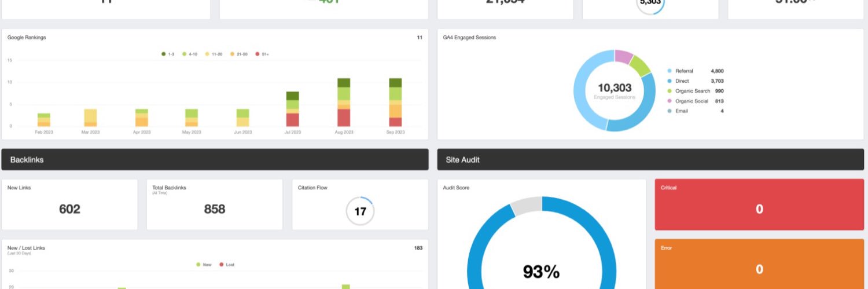Click the Sep 2023 axis label
868x289 pixels.
pos(395,132)
